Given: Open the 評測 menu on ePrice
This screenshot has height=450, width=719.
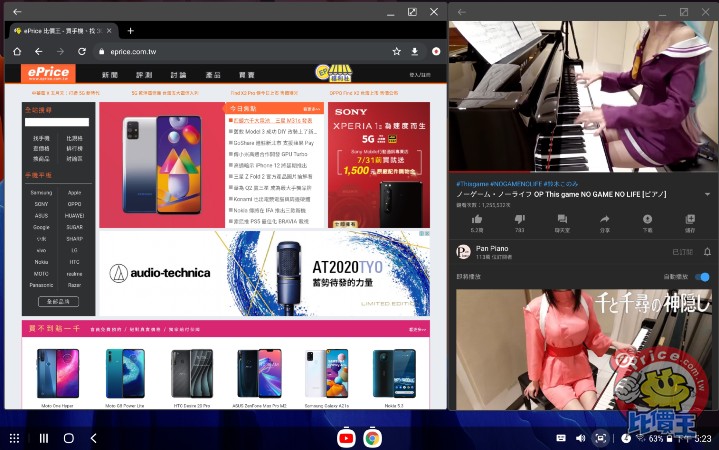Looking at the screenshot, I should tap(144, 75).
